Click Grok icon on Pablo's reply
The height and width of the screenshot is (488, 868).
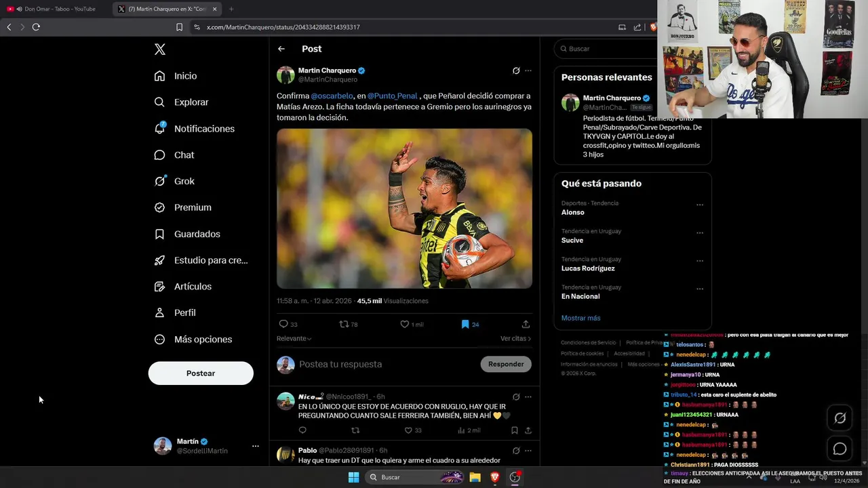(x=516, y=450)
